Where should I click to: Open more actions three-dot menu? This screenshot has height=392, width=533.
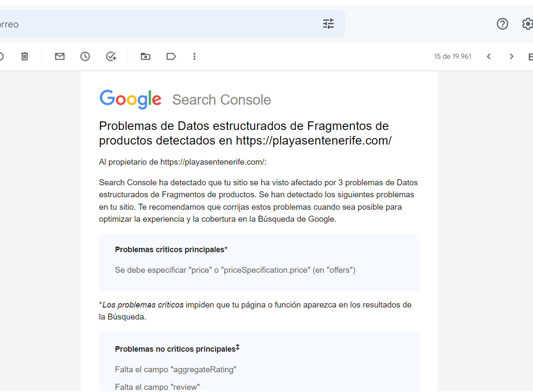coord(194,56)
